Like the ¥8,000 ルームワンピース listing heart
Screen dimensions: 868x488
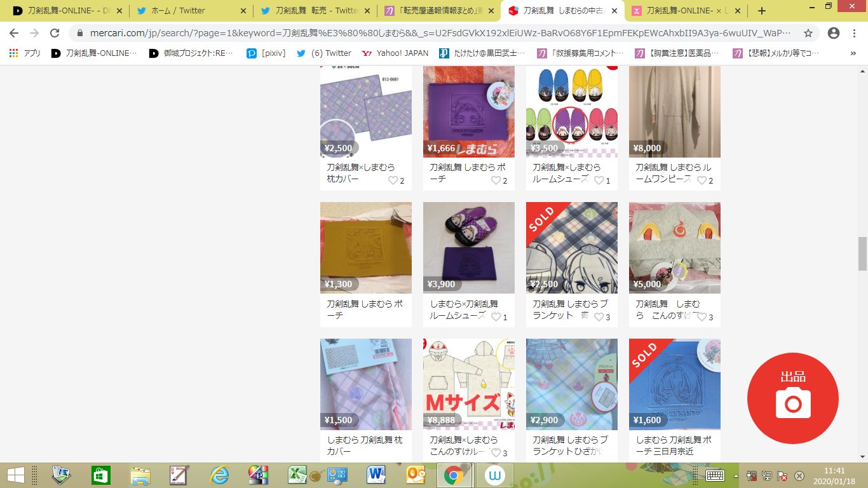pos(702,180)
